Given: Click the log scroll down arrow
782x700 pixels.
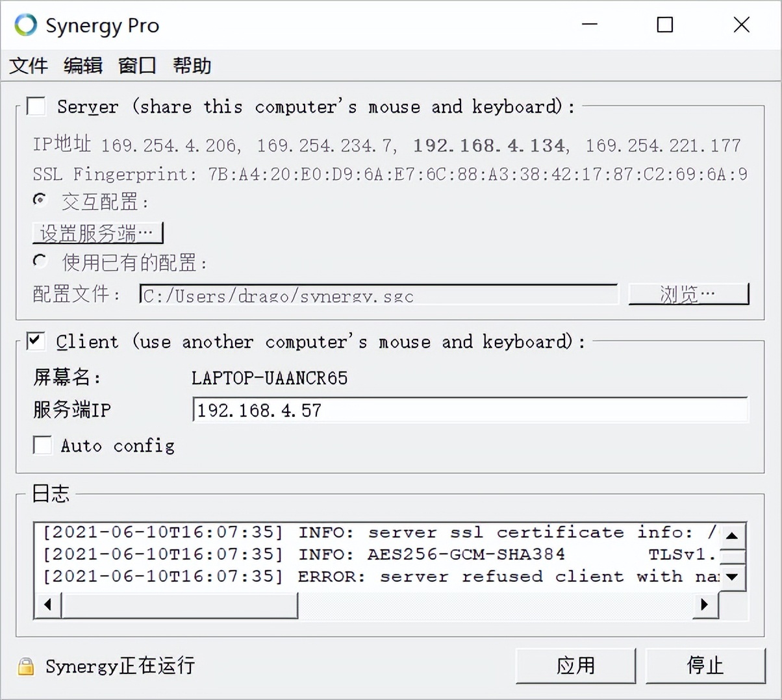Looking at the screenshot, I should click(732, 577).
